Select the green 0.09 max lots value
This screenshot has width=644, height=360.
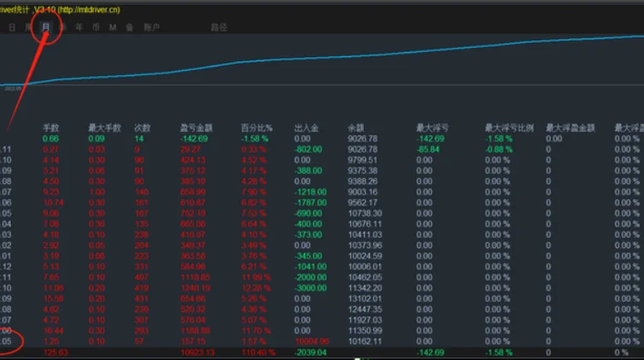[97, 138]
